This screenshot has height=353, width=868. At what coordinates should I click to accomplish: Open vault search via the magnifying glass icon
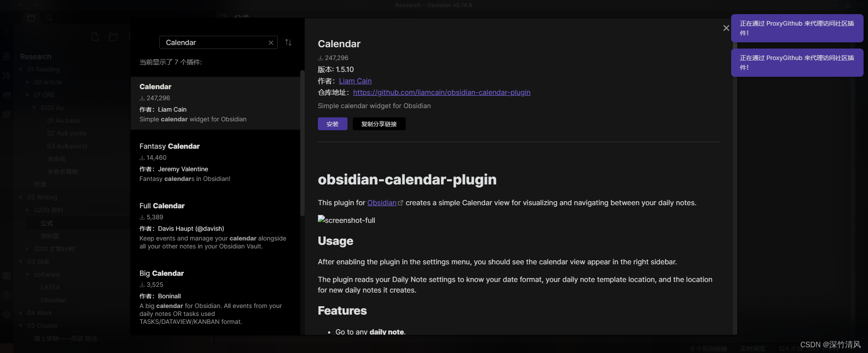pos(49,18)
